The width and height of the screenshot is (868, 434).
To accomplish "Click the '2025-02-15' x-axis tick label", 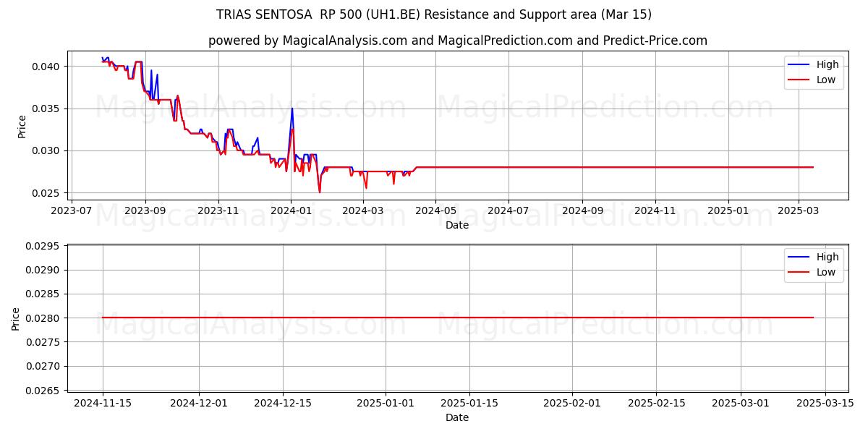I will tap(656, 404).
